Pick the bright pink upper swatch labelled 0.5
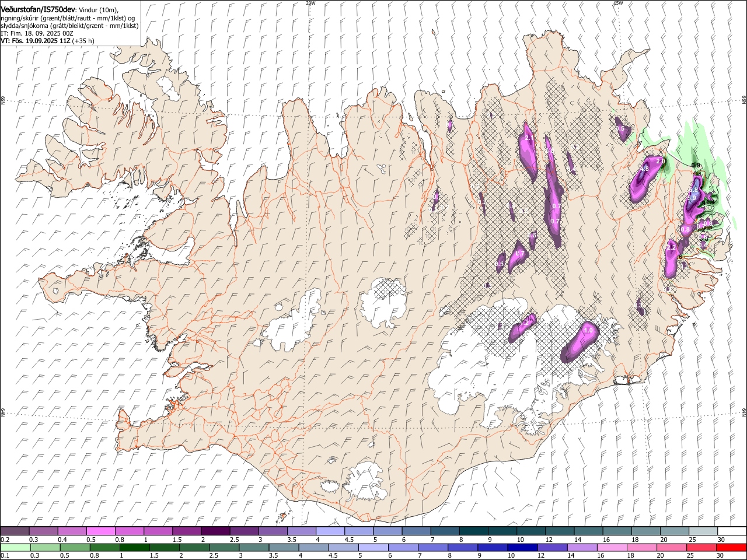747x560 pixels. click(x=100, y=531)
